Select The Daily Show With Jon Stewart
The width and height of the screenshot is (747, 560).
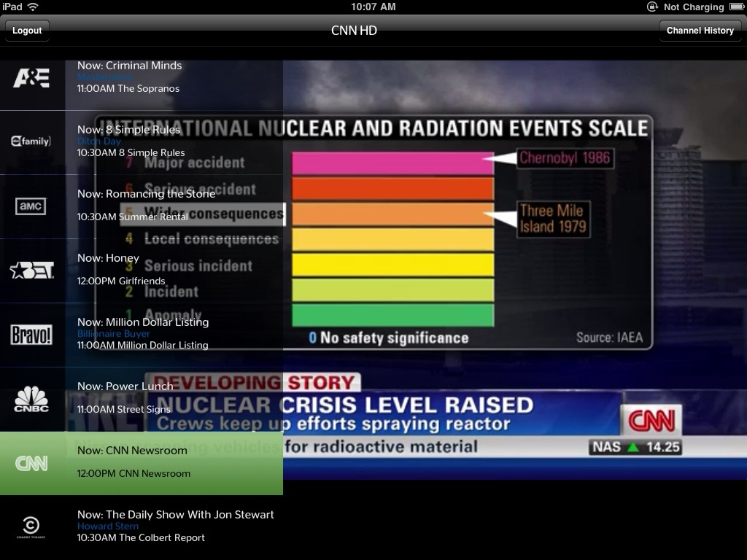176,515
